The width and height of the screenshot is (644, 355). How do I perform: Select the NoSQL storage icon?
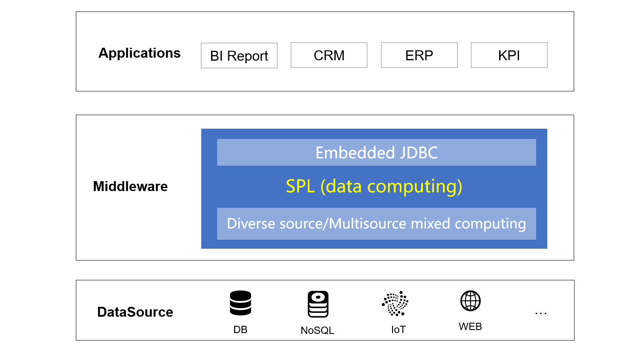(x=318, y=304)
